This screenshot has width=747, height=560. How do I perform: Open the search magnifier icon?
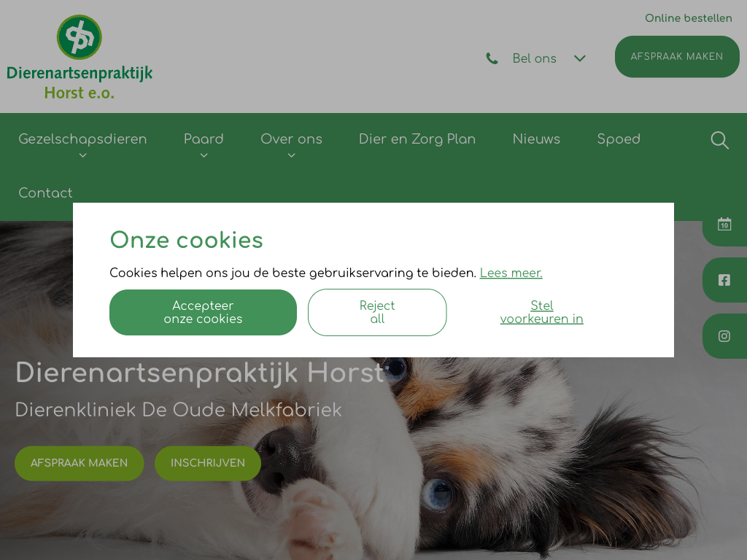click(719, 141)
